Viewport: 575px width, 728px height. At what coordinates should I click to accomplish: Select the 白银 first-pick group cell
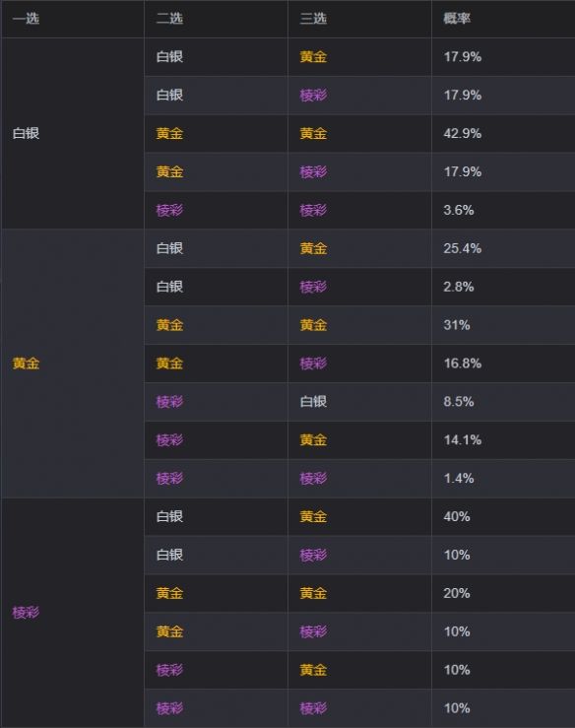point(73,133)
